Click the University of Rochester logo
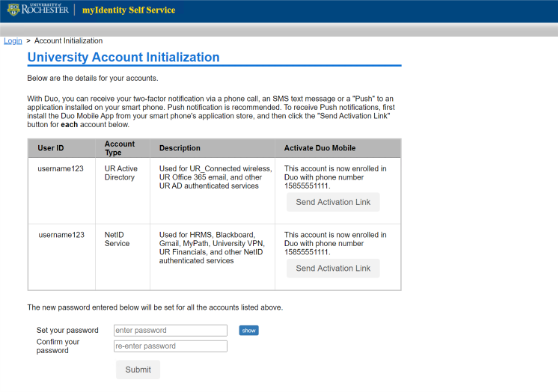Image resolution: width=558 pixels, height=392 pixels. pos(38,9)
